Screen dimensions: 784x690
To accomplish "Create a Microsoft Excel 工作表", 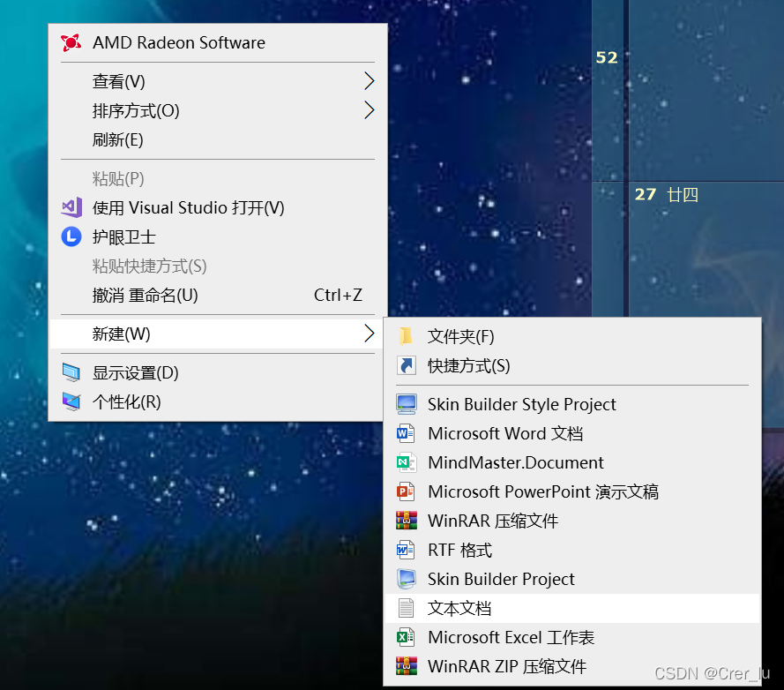I will click(511, 637).
